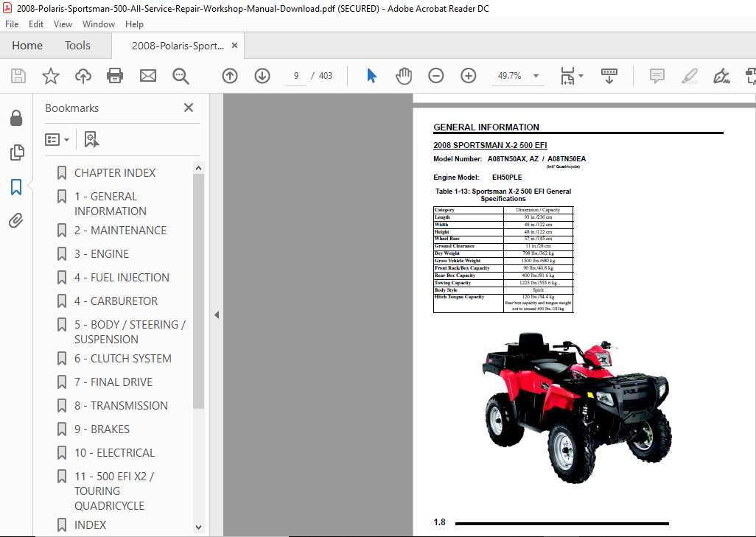Click the page number input field
Viewport: 756px width, 537px height.
tap(296, 76)
